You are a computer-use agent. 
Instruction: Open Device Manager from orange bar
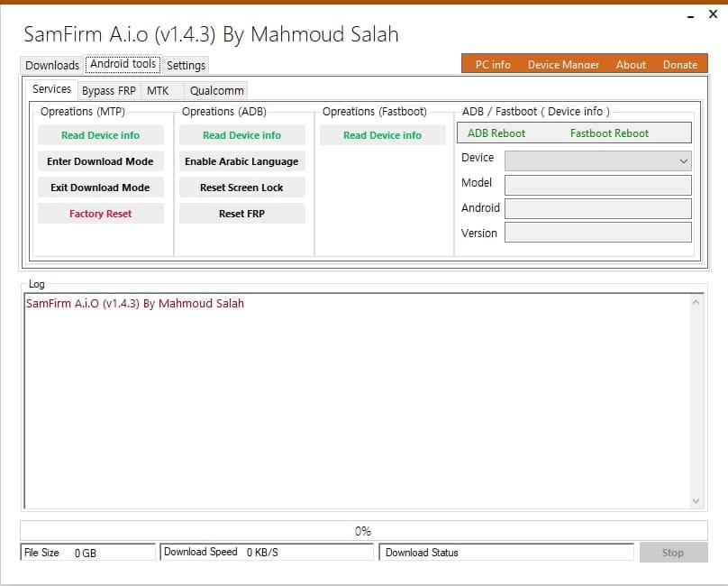click(563, 65)
